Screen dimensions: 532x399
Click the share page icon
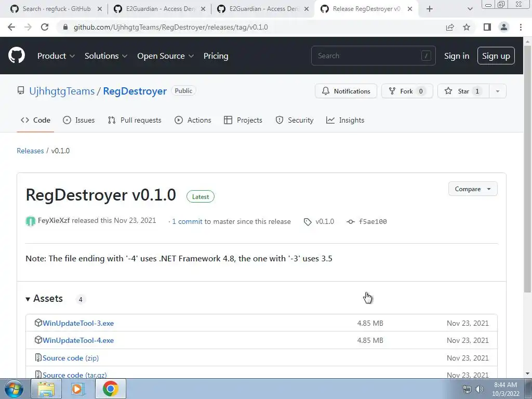pyautogui.click(x=450, y=27)
